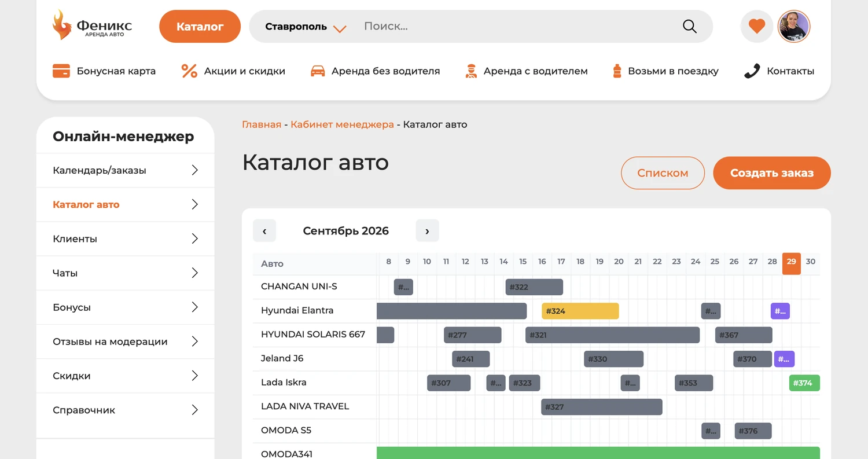
Task: Click the percent discounts icon
Action: pos(189,71)
